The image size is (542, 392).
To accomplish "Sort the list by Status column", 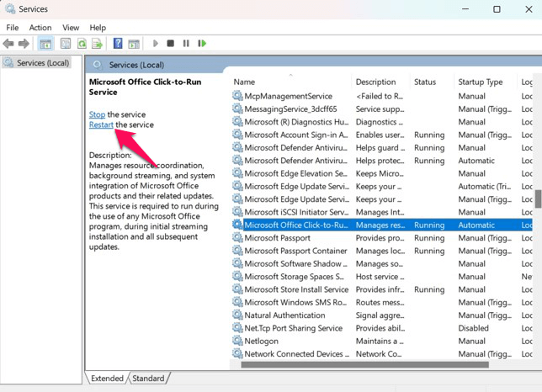I will click(425, 82).
